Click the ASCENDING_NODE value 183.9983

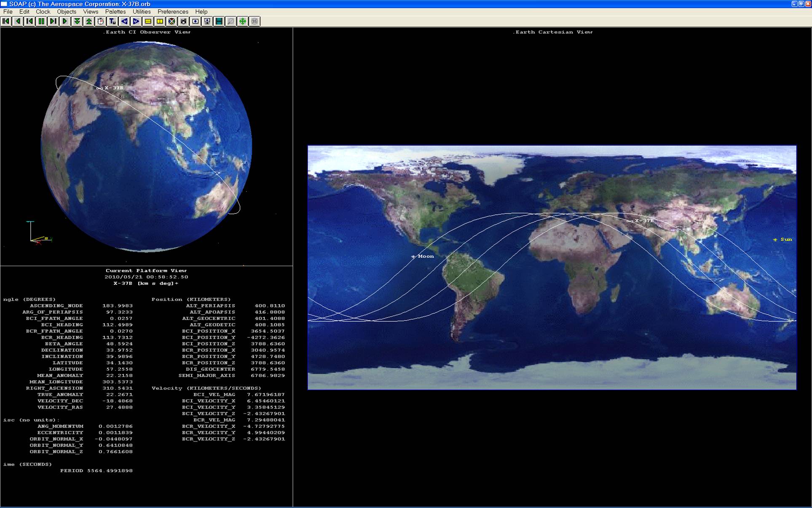point(118,306)
